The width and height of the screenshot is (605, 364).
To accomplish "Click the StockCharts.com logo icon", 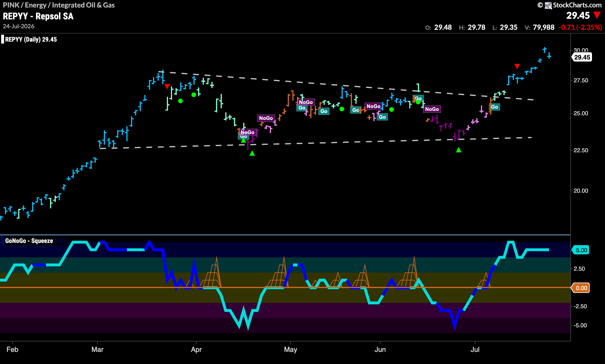I will pos(548,5).
